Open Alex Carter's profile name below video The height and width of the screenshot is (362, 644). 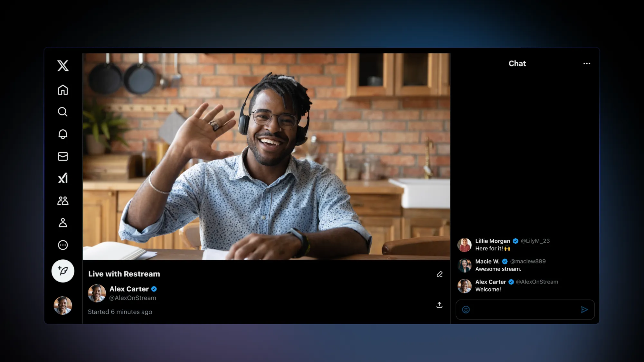point(129,289)
